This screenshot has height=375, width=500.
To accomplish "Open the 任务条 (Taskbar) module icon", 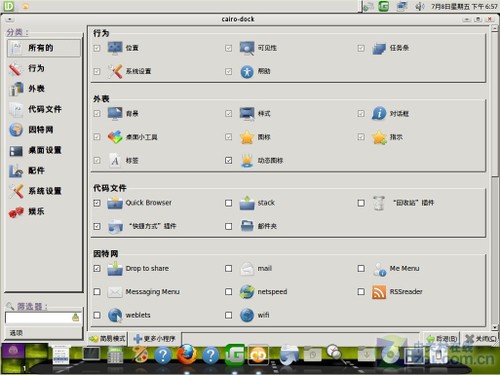I will (379, 48).
